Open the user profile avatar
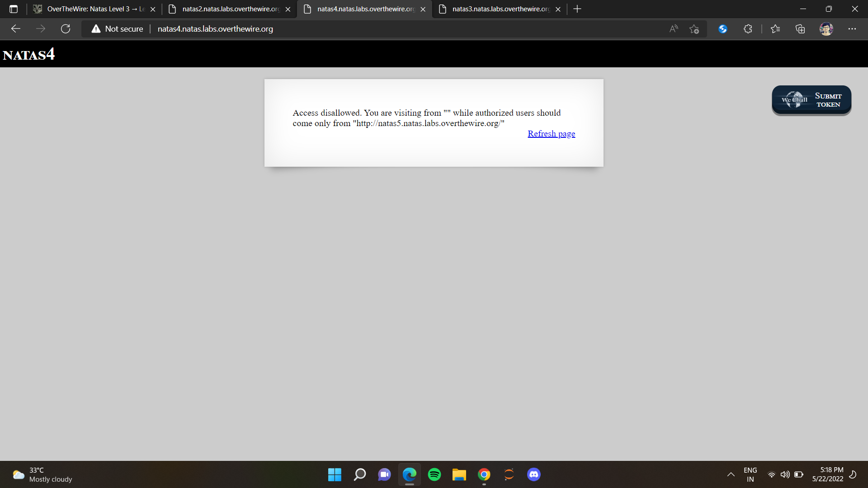 coord(826,29)
